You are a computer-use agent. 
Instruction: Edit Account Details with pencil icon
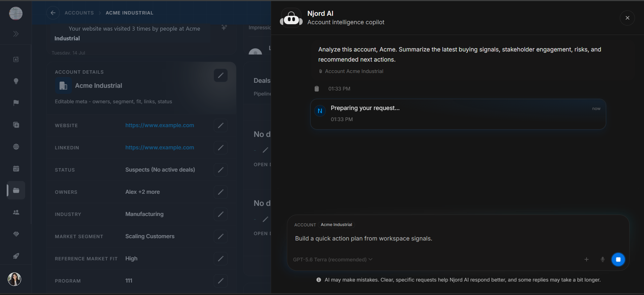pyautogui.click(x=221, y=75)
